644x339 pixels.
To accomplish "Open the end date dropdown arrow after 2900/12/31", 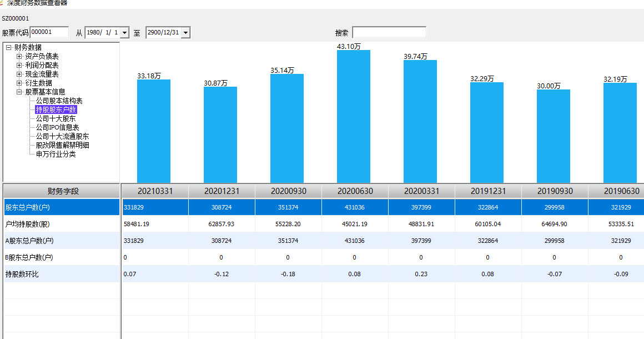I will tap(185, 32).
